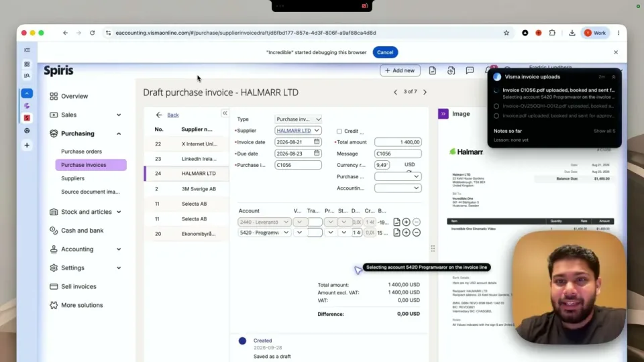Expand the Settings section chevron
644x362 pixels.
pos(119,267)
